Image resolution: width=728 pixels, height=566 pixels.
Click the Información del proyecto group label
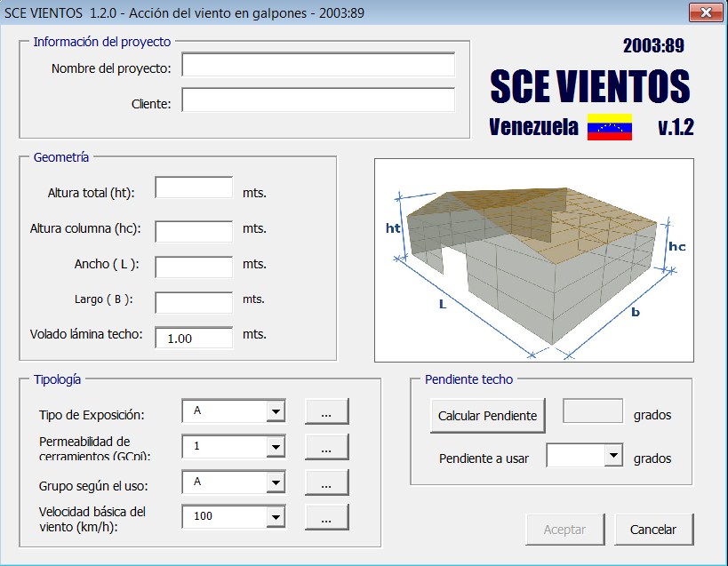pos(102,42)
